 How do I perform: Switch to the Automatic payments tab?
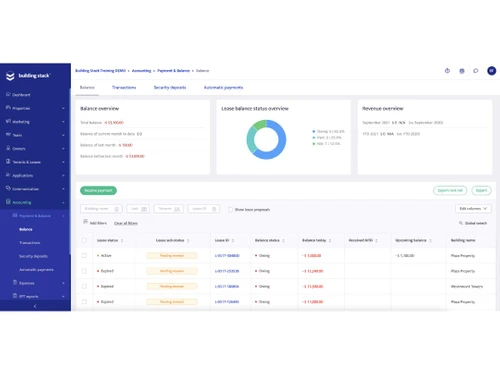[223, 87]
